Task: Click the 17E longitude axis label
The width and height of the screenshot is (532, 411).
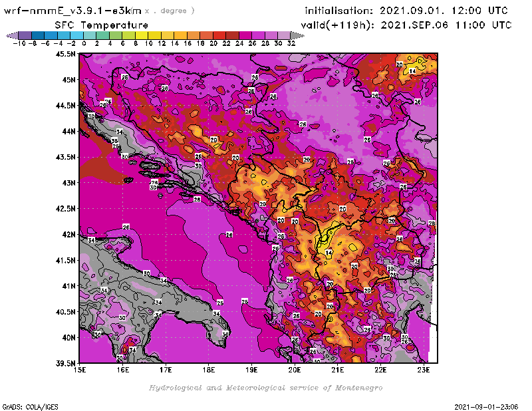Action: point(166,370)
